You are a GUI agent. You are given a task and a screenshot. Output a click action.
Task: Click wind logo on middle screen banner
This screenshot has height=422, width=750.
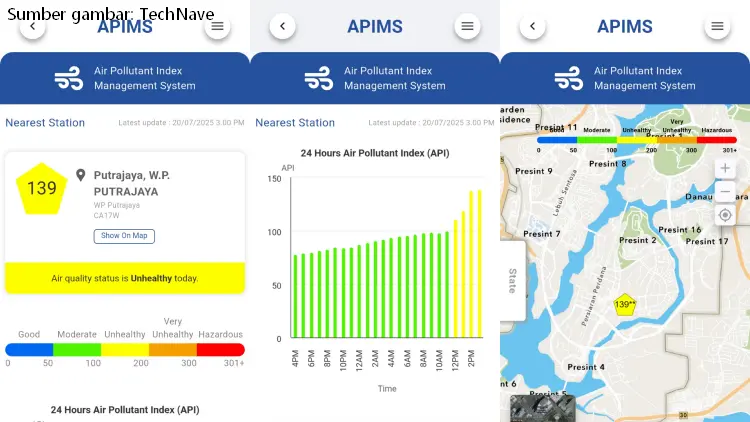[319, 78]
